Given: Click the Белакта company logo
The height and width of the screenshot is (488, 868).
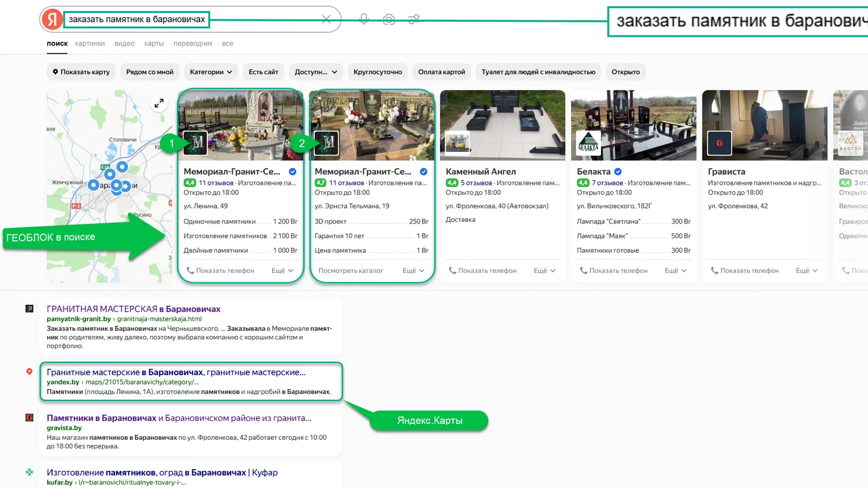Looking at the screenshot, I should point(589,144).
